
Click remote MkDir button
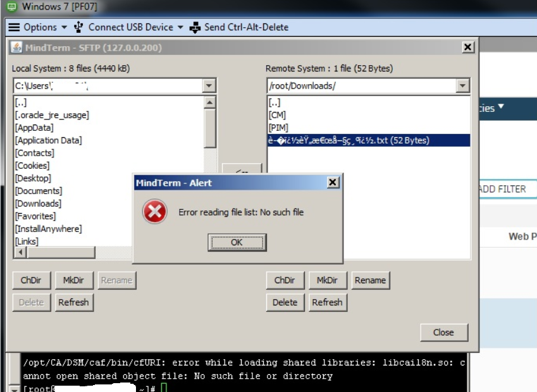(x=328, y=280)
